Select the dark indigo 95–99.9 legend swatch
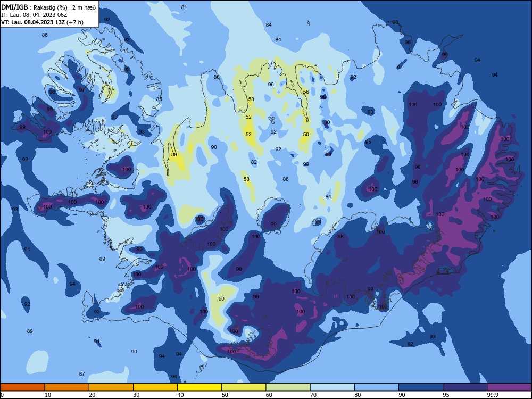532x399 pixels. (x=465, y=387)
